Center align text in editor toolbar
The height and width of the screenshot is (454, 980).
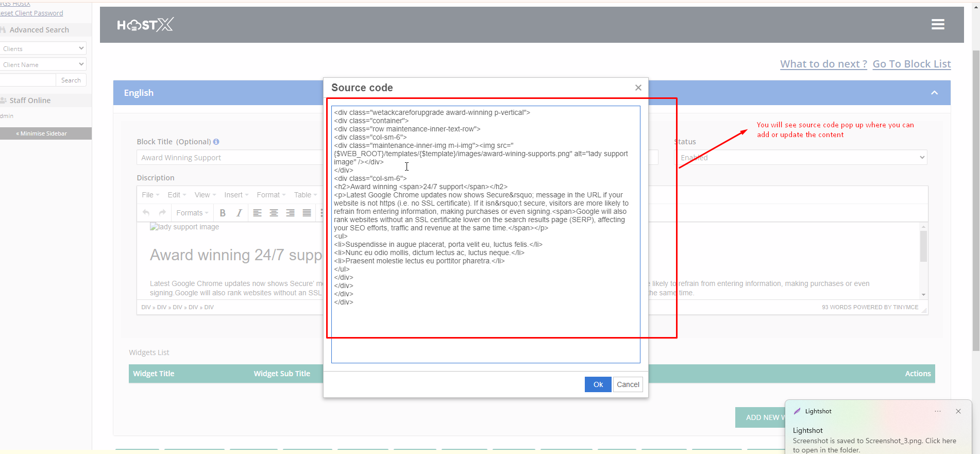[274, 213]
